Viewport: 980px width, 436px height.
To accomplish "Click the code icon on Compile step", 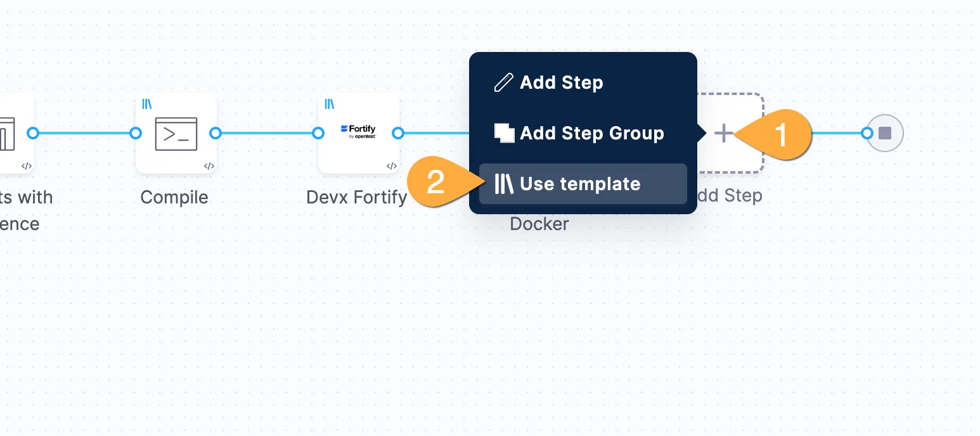I will click(x=209, y=166).
